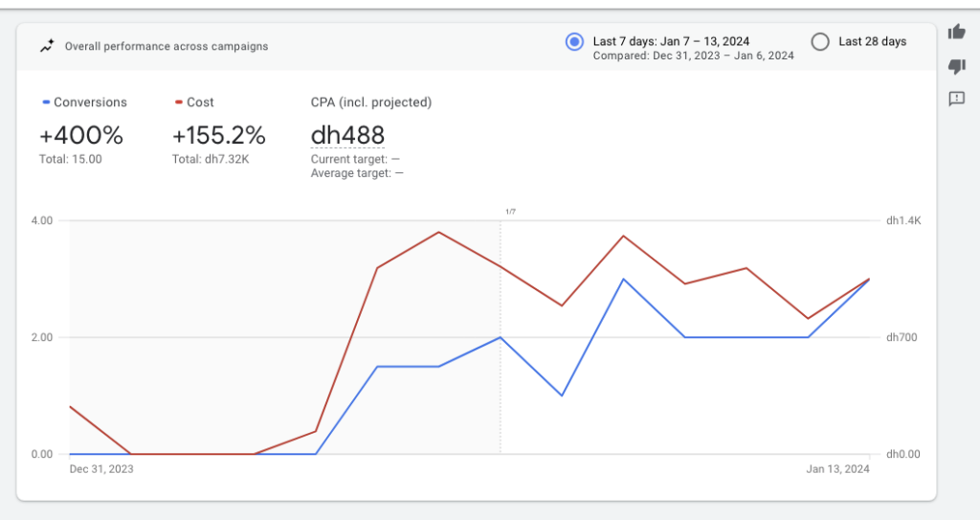
Task: Click the thumbs up feedback icon
Action: pos(956,33)
